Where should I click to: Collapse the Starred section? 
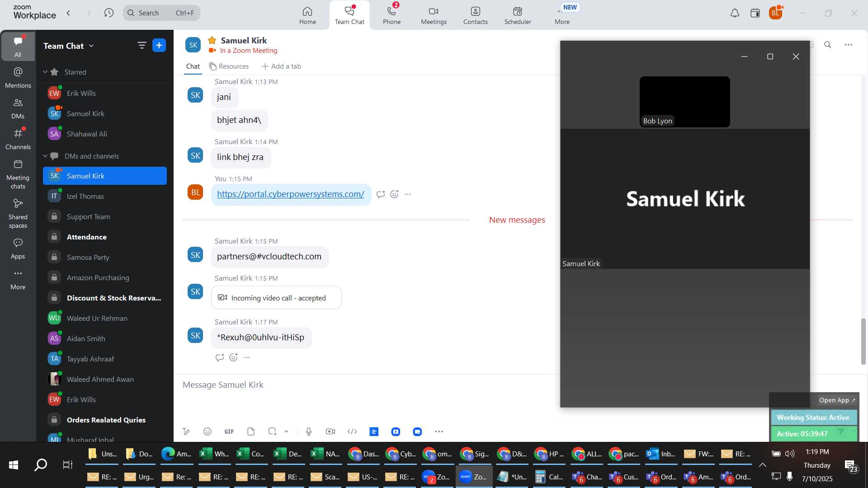click(x=45, y=72)
